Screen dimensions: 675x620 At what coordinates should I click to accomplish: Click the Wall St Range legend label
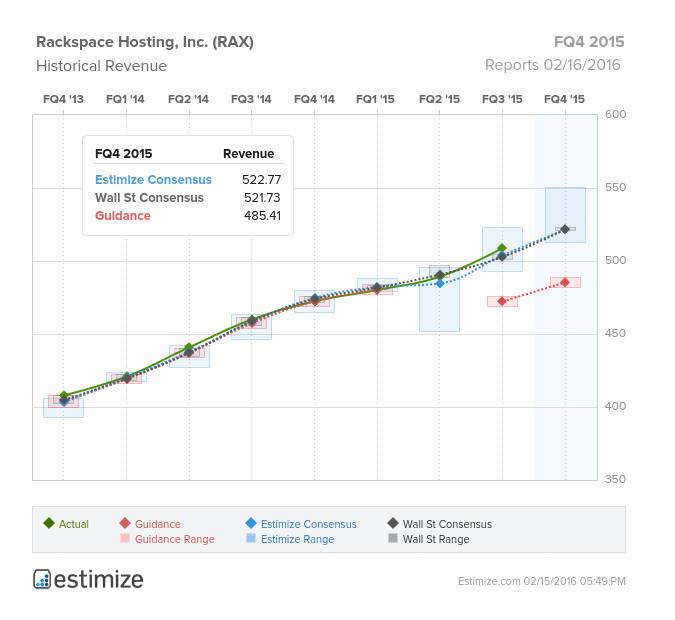436,539
